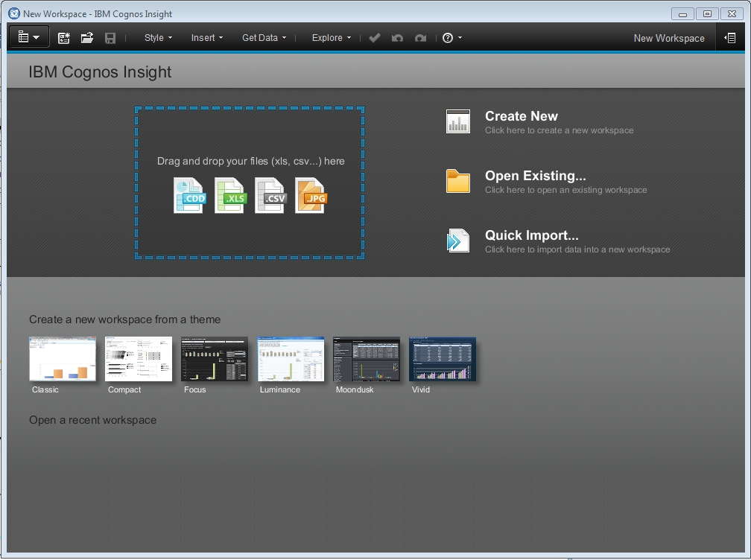Click the Open workspace folder toolbar icon
Image resolution: width=751 pixels, height=560 pixels.
[86, 38]
